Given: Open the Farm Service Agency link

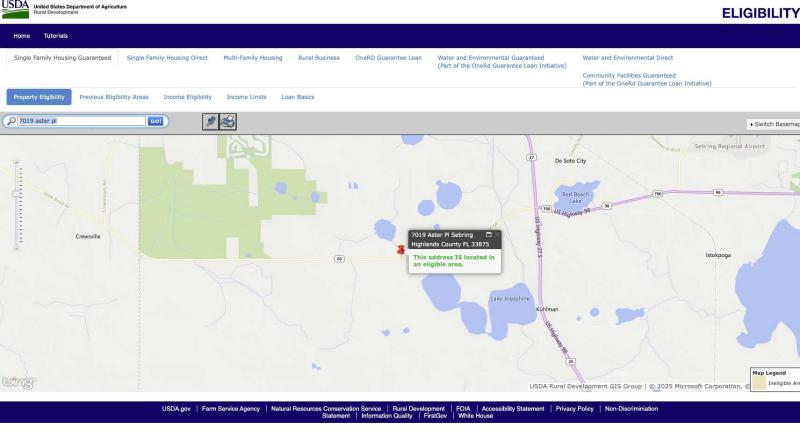Looking at the screenshot, I should coord(231,409).
